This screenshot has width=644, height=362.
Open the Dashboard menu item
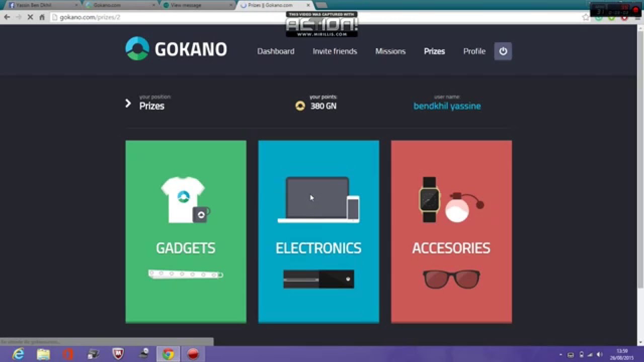(276, 51)
